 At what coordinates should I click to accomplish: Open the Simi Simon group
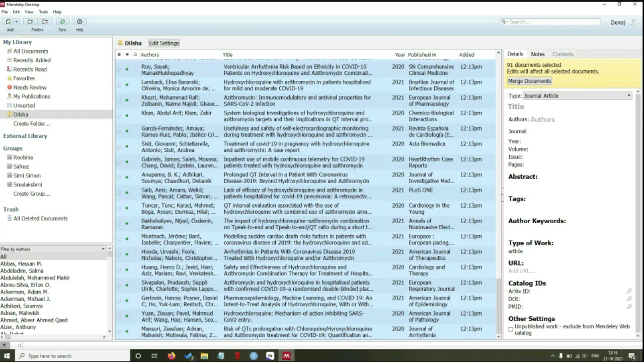[27, 175]
